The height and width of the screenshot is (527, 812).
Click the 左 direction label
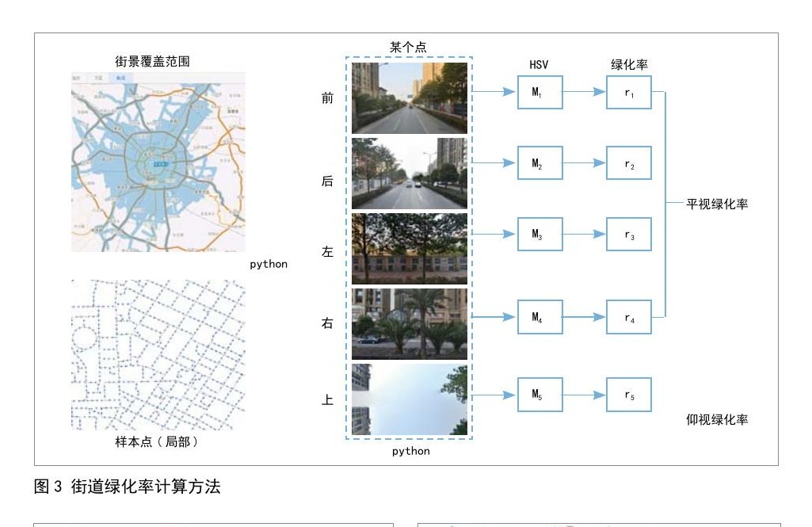click(x=327, y=252)
